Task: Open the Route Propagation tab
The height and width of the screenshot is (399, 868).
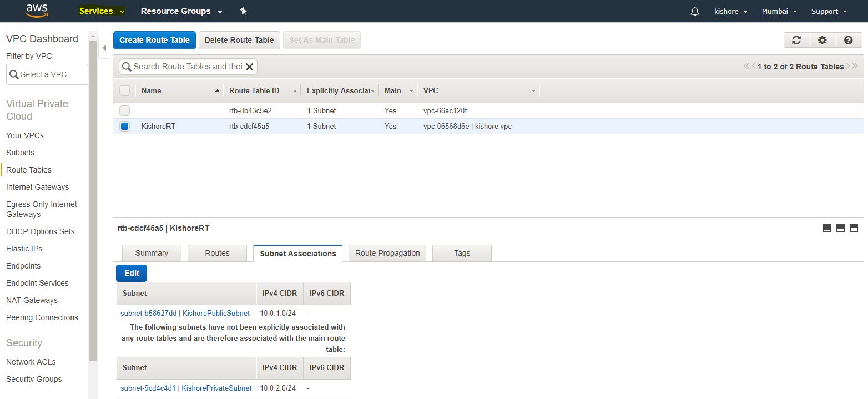Action: (x=387, y=253)
